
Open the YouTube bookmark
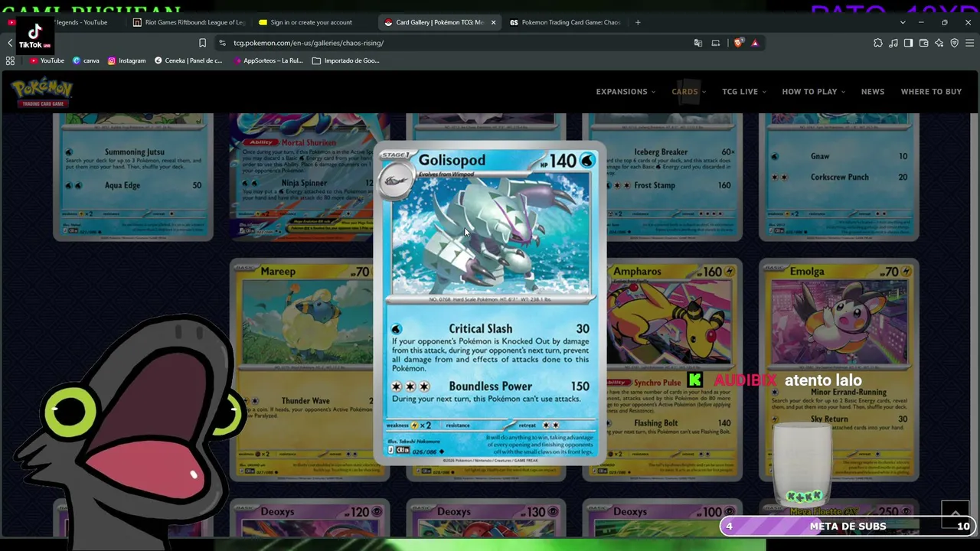pyautogui.click(x=47, y=60)
